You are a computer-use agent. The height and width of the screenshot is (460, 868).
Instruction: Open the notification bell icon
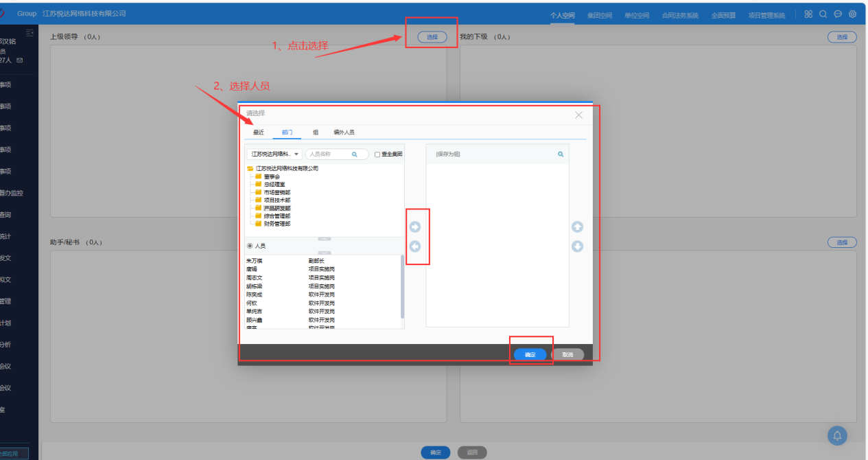pos(837,435)
